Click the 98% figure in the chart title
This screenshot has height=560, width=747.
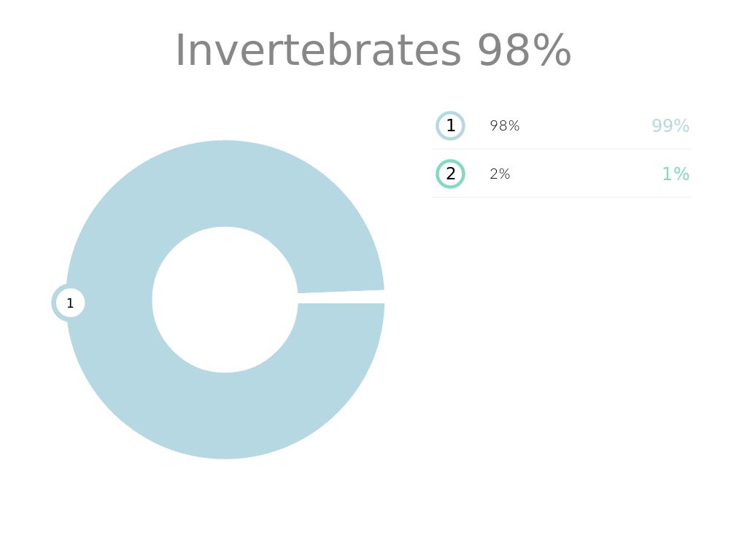pyautogui.click(x=524, y=51)
